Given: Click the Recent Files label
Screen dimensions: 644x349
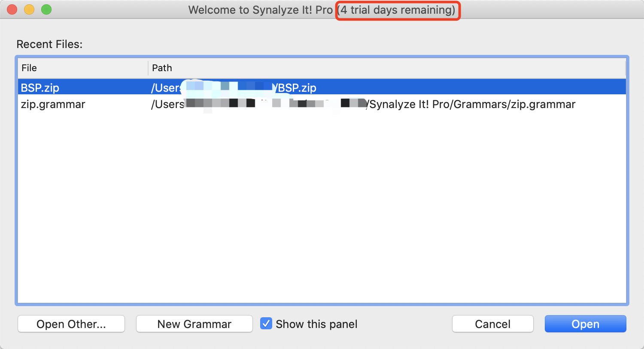Looking at the screenshot, I should [x=49, y=44].
